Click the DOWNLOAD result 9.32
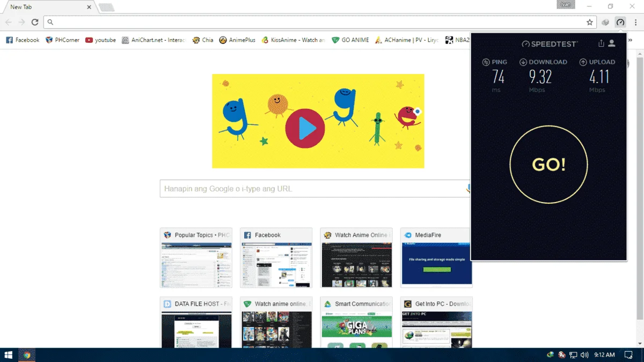Image resolution: width=644 pixels, height=362 pixels. (540, 77)
